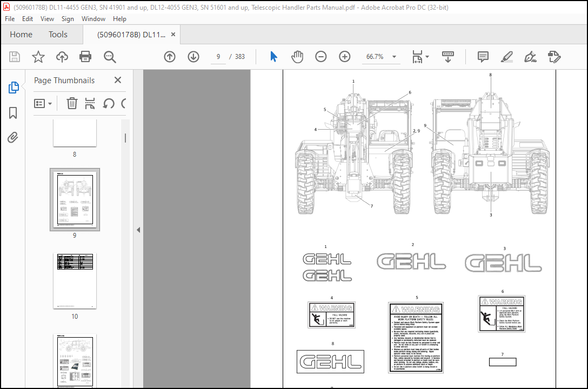
Task: Select the Hand pan tool
Action: coord(297,57)
